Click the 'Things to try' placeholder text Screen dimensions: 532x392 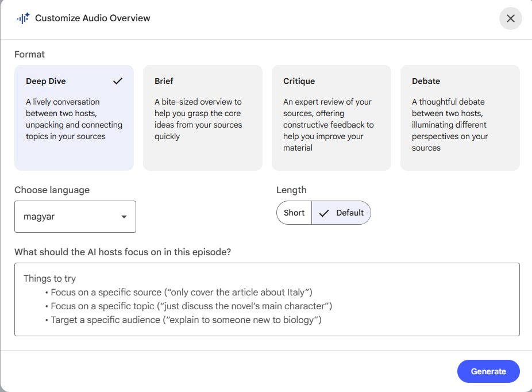click(x=49, y=278)
